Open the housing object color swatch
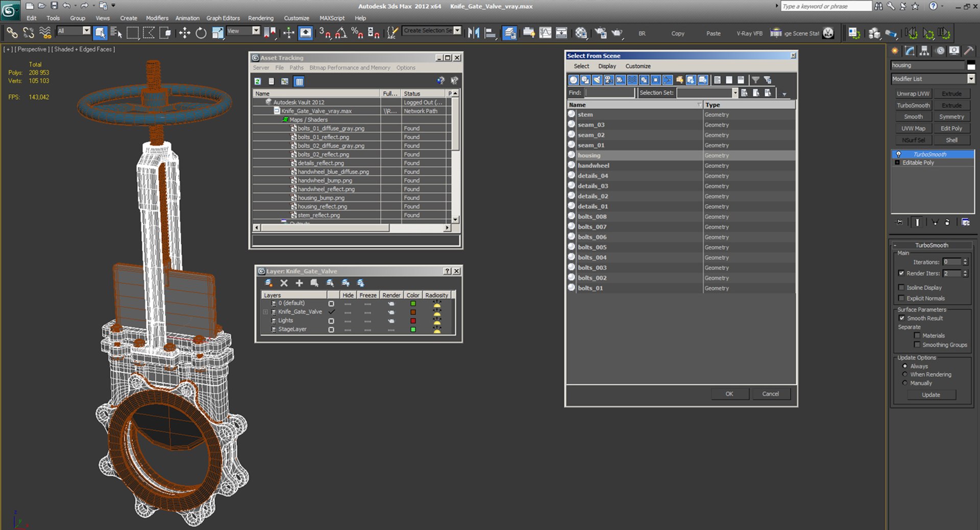The width and height of the screenshot is (980, 530). click(x=971, y=65)
